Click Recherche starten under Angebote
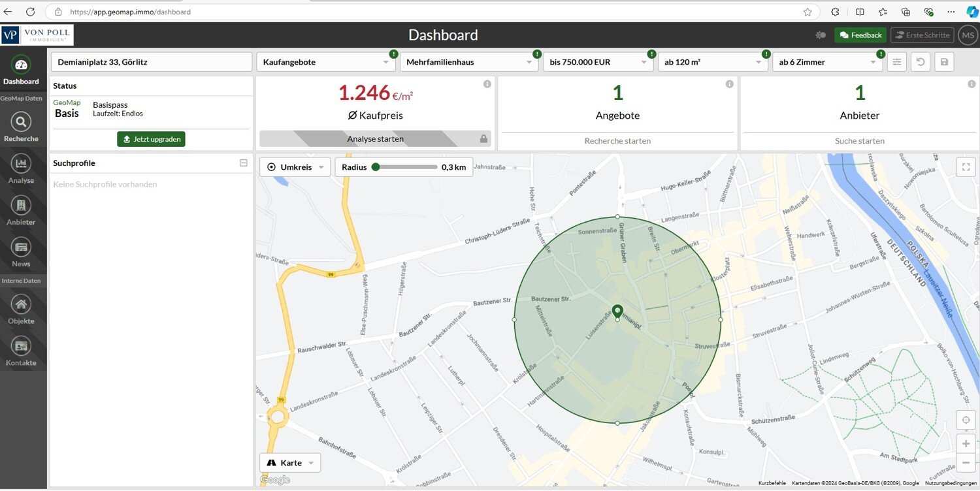This screenshot has height=491, width=980. click(617, 141)
